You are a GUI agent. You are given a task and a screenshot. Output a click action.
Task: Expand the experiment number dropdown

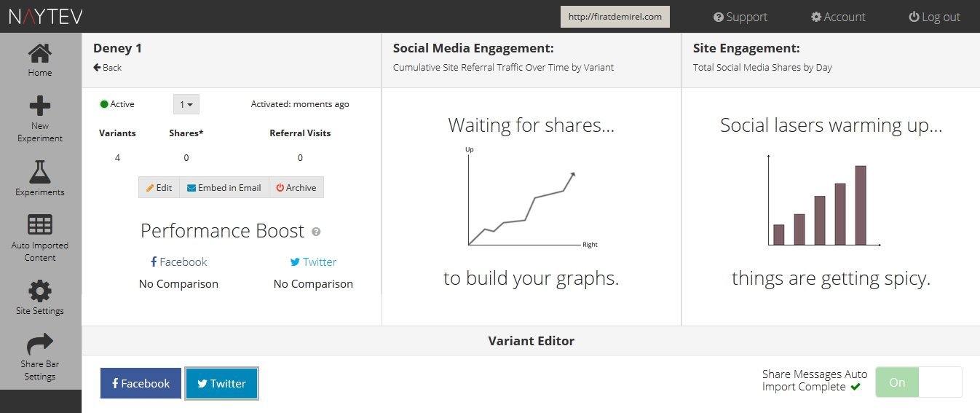pos(186,104)
